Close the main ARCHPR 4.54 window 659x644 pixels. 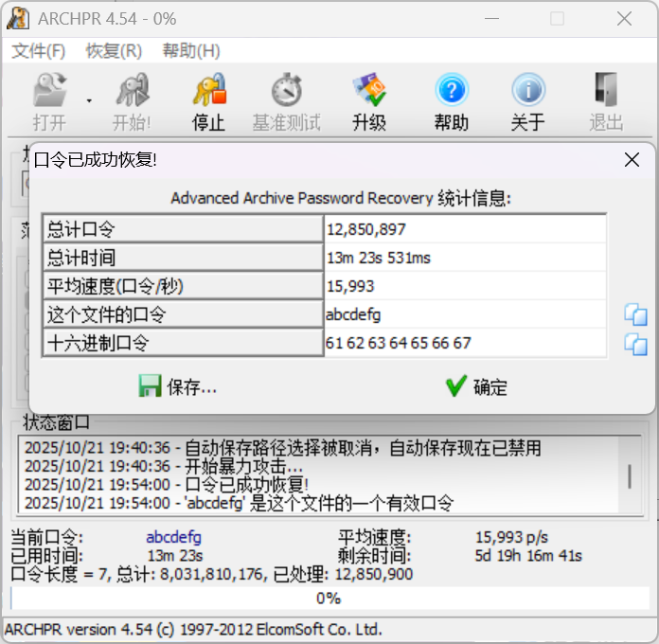[x=624, y=19]
